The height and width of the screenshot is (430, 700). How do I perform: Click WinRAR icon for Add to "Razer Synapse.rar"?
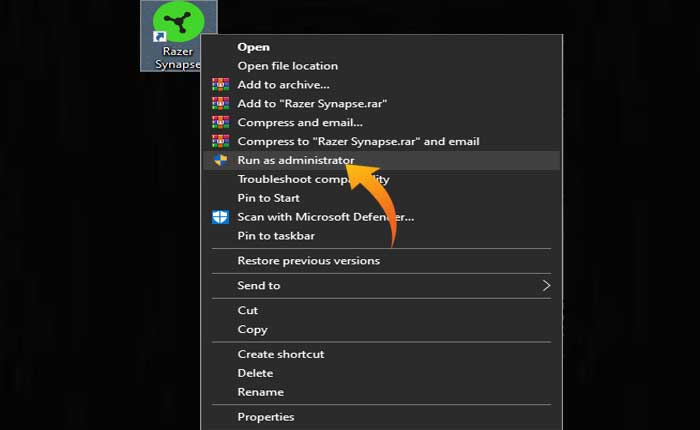pyautogui.click(x=220, y=104)
